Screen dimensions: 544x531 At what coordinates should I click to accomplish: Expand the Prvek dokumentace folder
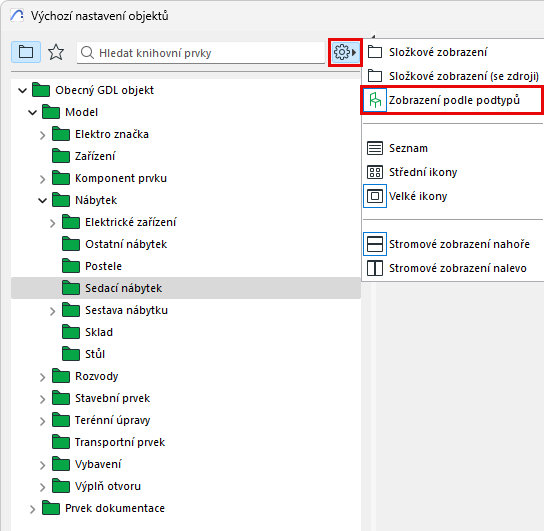tap(32, 509)
